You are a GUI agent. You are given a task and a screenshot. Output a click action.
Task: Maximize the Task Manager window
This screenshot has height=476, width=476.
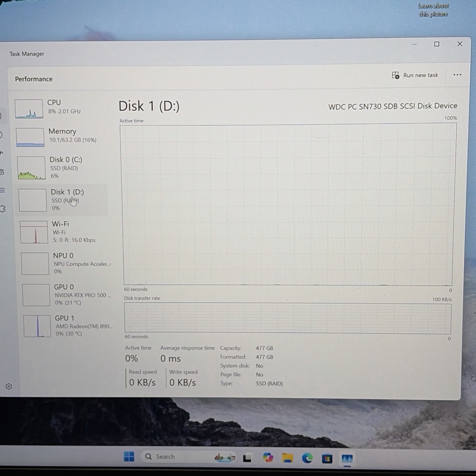pos(436,44)
